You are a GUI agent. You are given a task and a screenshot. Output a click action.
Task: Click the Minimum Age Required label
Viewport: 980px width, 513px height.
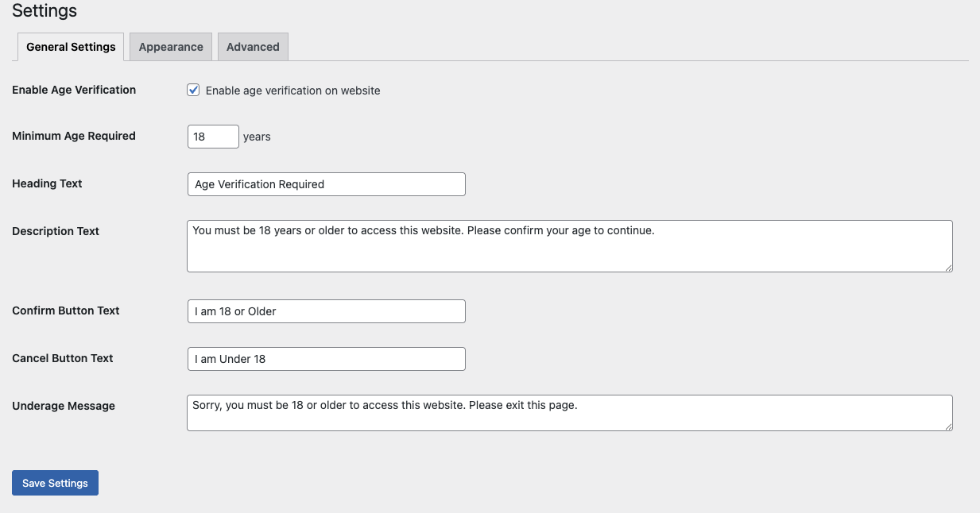coord(74,136)
